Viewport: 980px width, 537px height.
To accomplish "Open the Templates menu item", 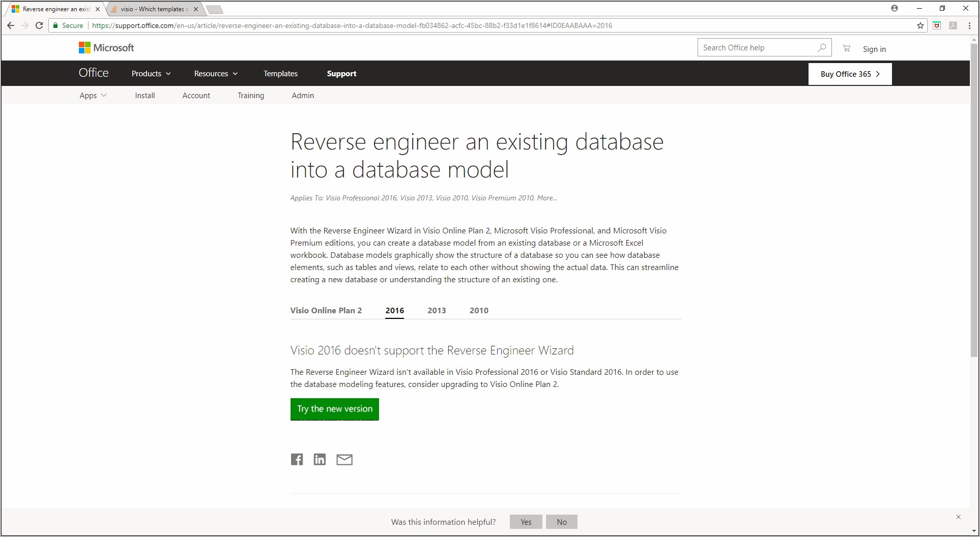I will [280, 74].
